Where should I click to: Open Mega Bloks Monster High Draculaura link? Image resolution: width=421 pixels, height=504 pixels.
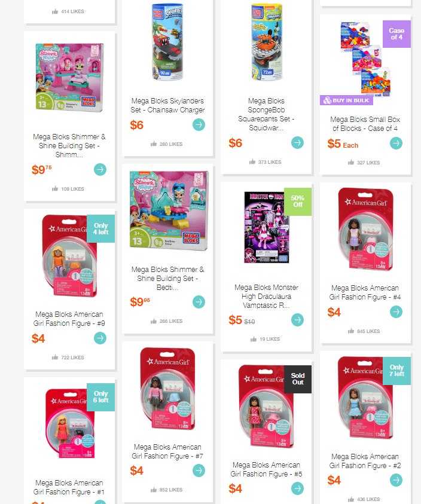(x=266, y=297)
